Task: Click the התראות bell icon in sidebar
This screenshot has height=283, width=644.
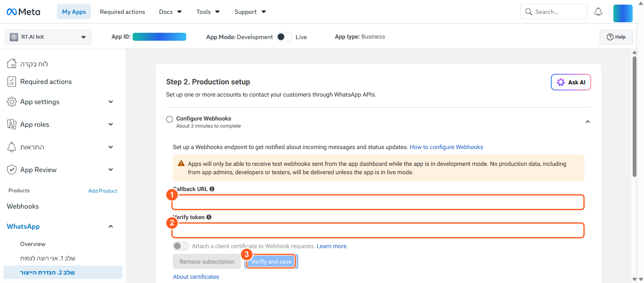Action: coord(12,147)
